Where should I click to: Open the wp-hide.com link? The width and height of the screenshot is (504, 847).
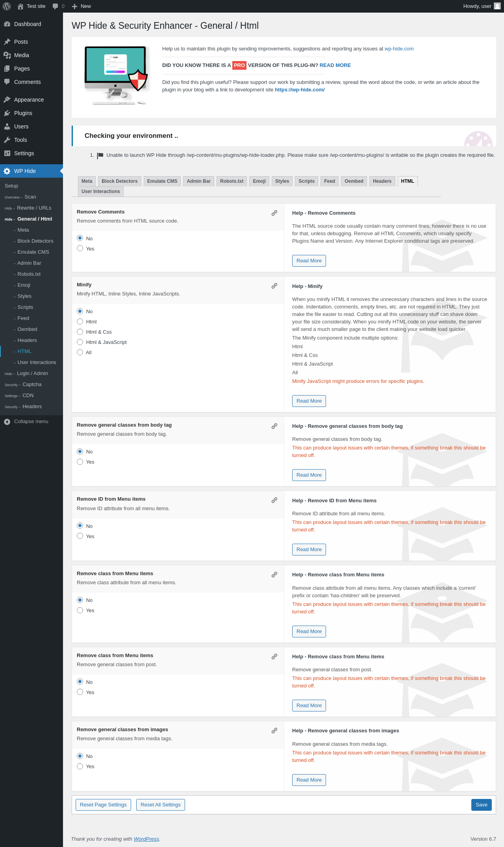coord(399,49)
